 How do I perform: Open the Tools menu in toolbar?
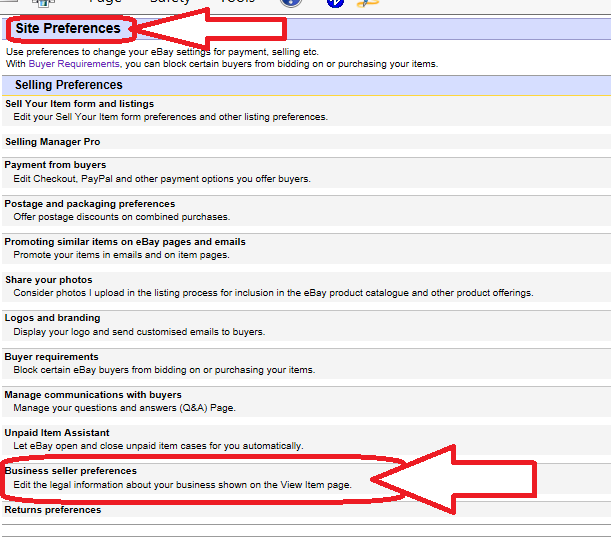click(236, 3)
